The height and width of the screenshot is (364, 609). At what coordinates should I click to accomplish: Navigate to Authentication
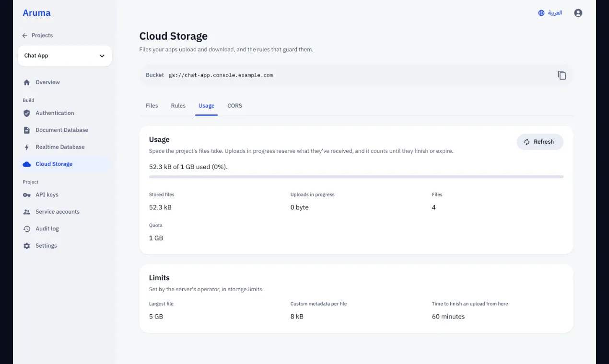(x=65, y=113)
